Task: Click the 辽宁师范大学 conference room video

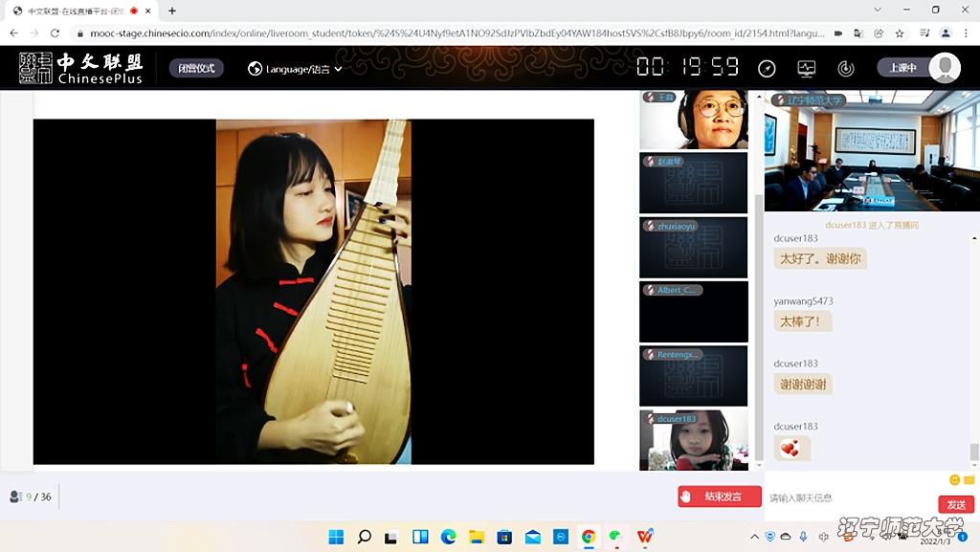Action: pyautogui.click(x=872, y=150)
